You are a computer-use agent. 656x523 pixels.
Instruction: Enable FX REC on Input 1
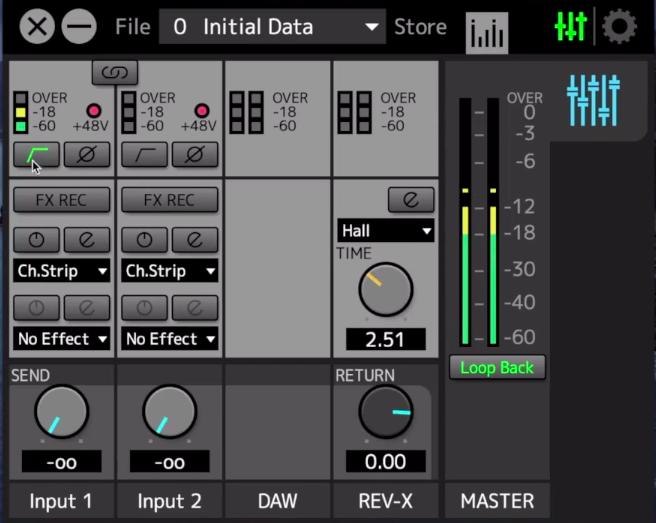(61, 200)
